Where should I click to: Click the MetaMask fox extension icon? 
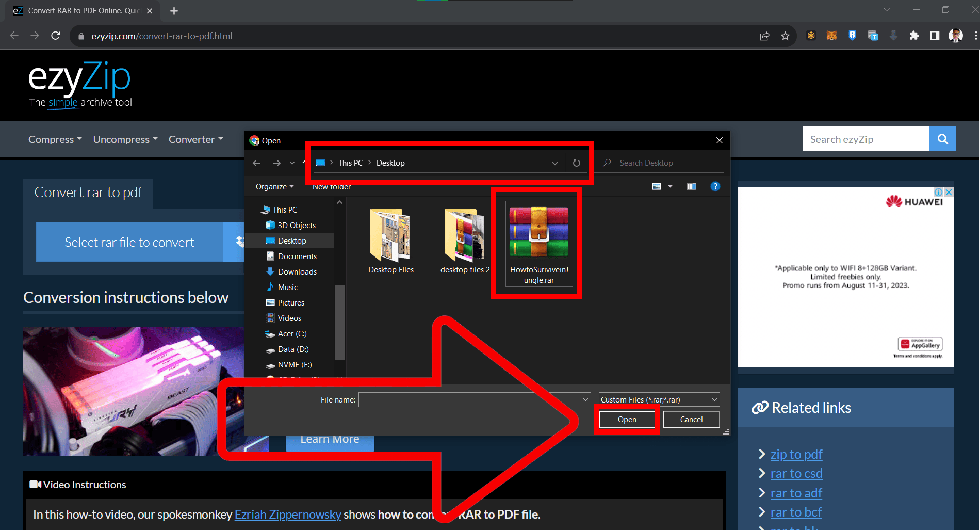(x=831, y=36)
